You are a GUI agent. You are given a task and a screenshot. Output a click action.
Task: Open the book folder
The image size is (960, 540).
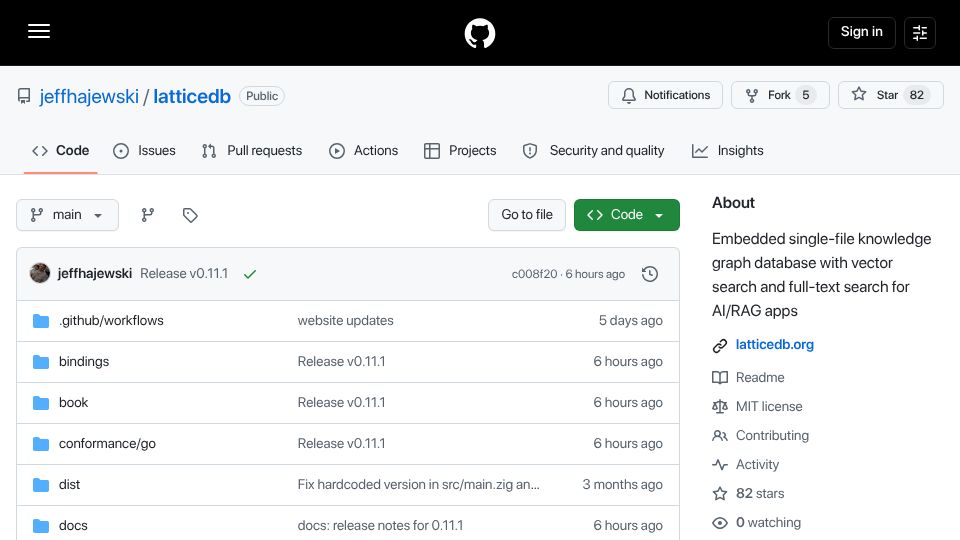(73, 402)
